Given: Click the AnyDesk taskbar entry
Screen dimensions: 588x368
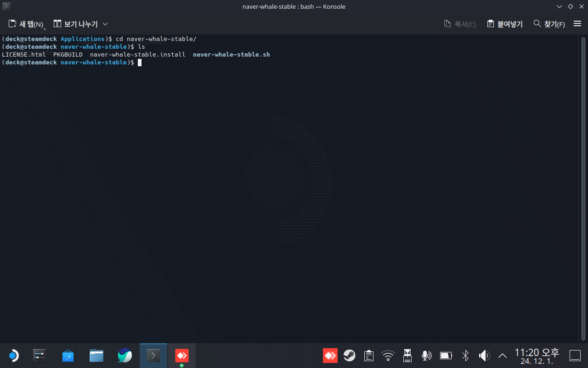Looking at the screenshot, I should [x=182, y=356].
